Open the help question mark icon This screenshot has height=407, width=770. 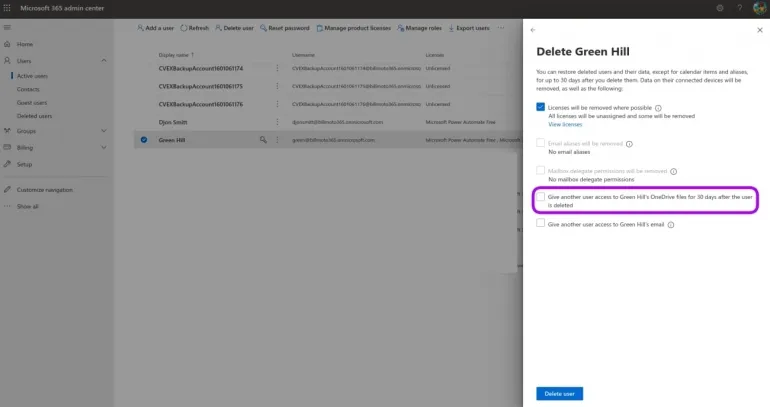click(x=739, y=8)
